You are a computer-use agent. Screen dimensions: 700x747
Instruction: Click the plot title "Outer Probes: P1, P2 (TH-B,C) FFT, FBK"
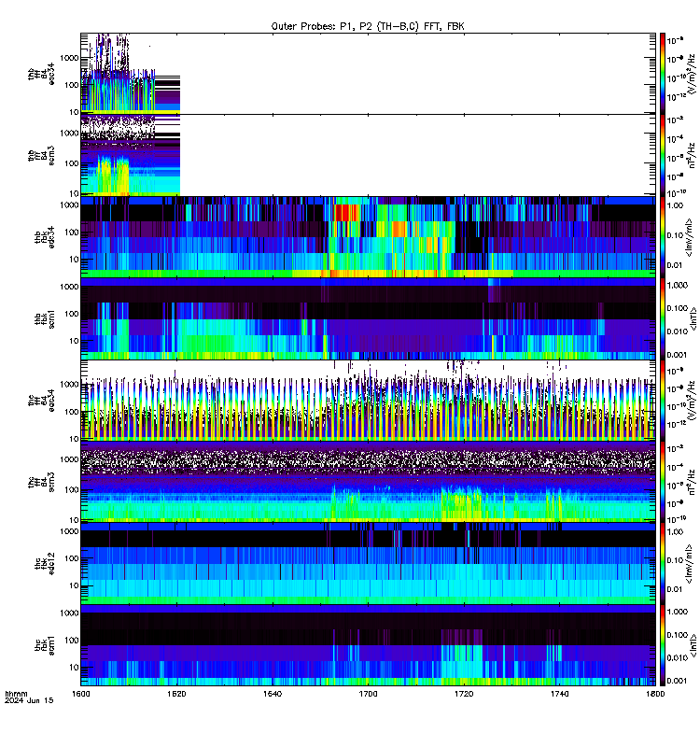368,26
